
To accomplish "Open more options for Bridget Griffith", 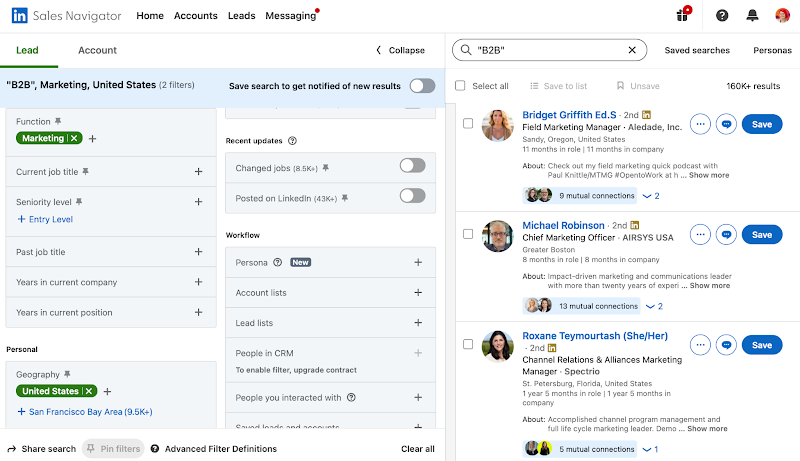I will [700, 124].
